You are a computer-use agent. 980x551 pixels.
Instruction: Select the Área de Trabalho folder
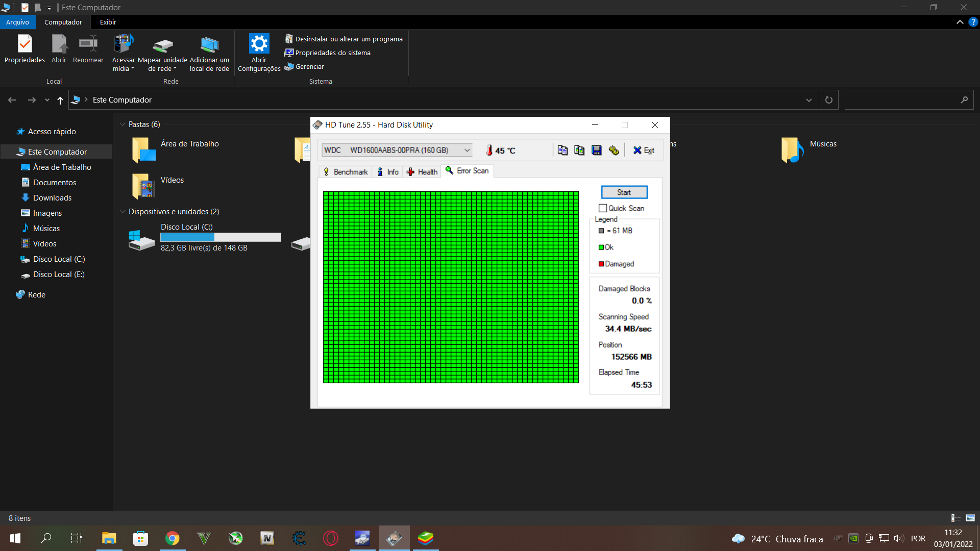(x=176, y=150)
